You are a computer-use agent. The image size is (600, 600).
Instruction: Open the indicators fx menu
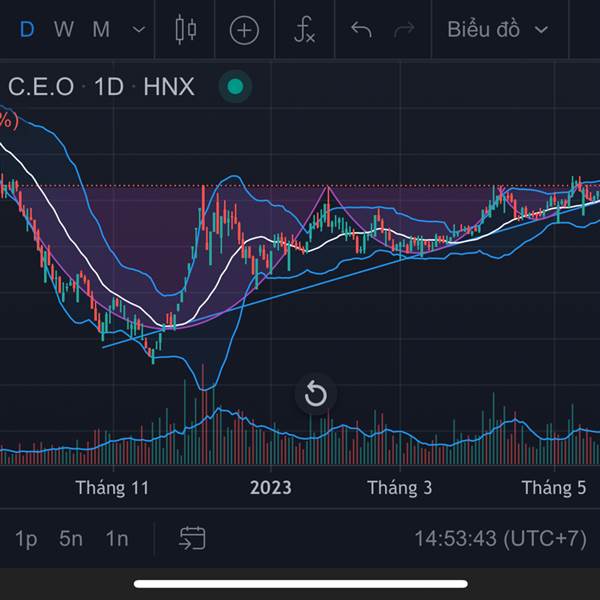click(x=305, y=29)
